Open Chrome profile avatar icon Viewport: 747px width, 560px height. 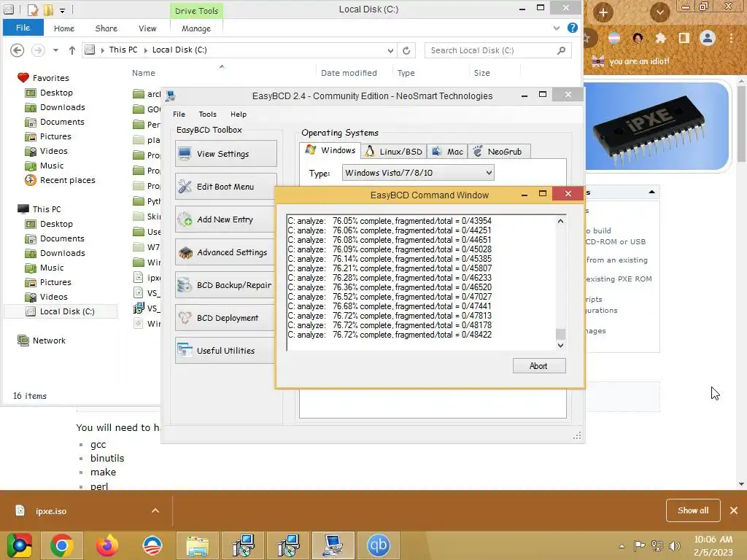coord(708,38)
